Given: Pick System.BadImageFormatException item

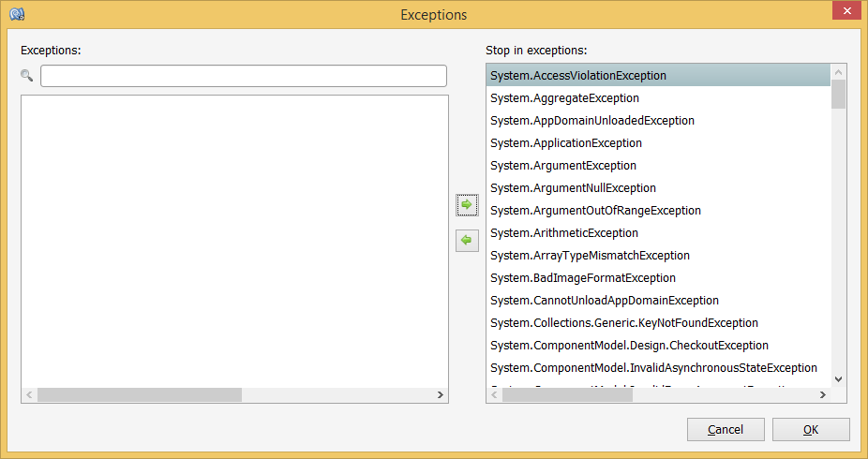Looking at the screenshot, I should [x=582, y=278].
